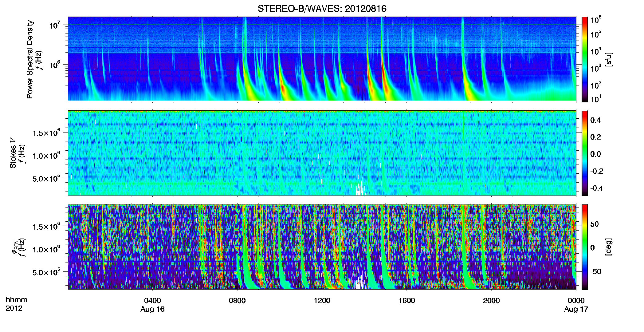Click the φRTN degrees color bar
Image resolution: width=644 pixels, height=332 pixels.
click(584, 247)
